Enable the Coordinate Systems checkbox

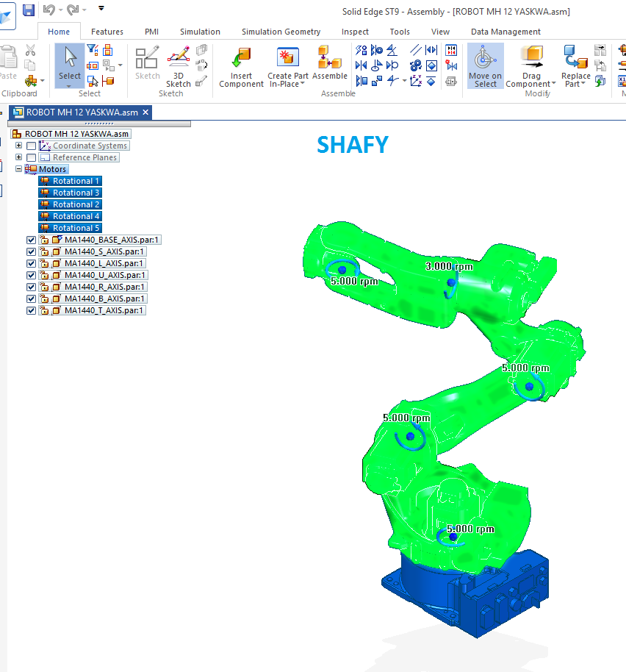click(x=31, y=146)
